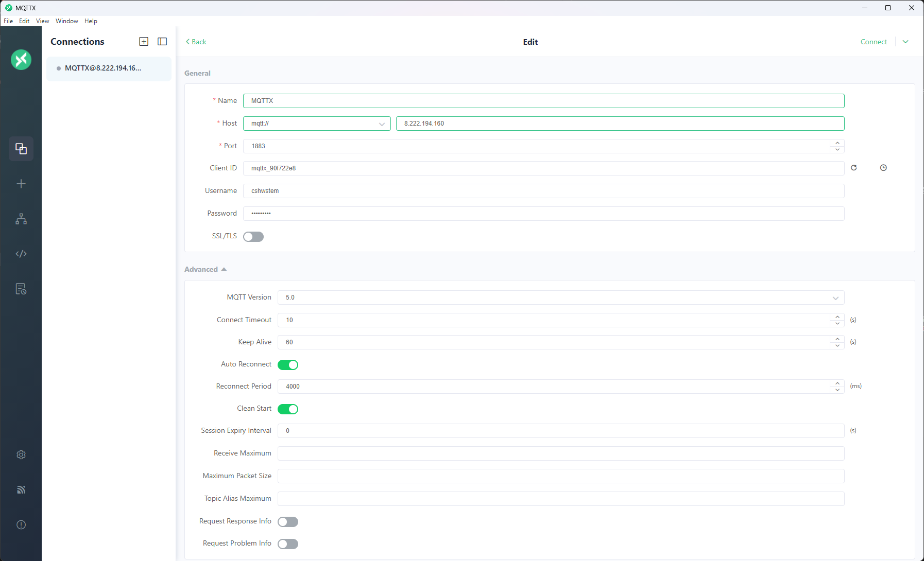Click the Reconnect Period value field
Screen dimensions: 924x561
[x=554, y=387]
